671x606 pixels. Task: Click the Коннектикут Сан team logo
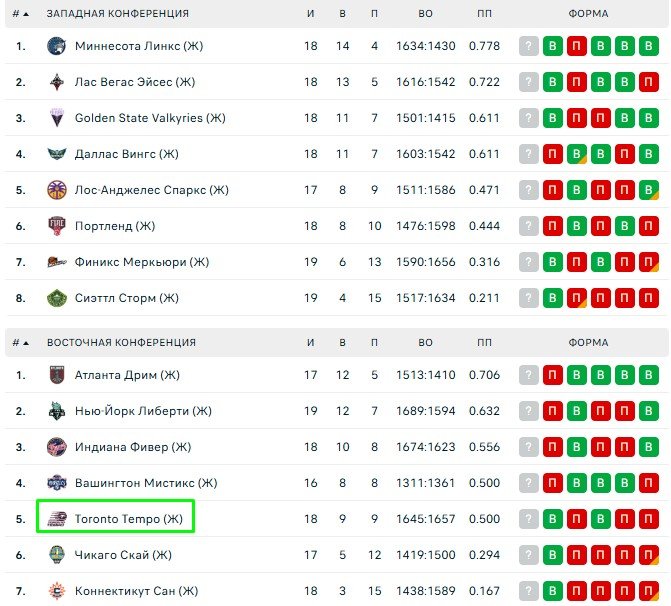(x=56, y=591)
